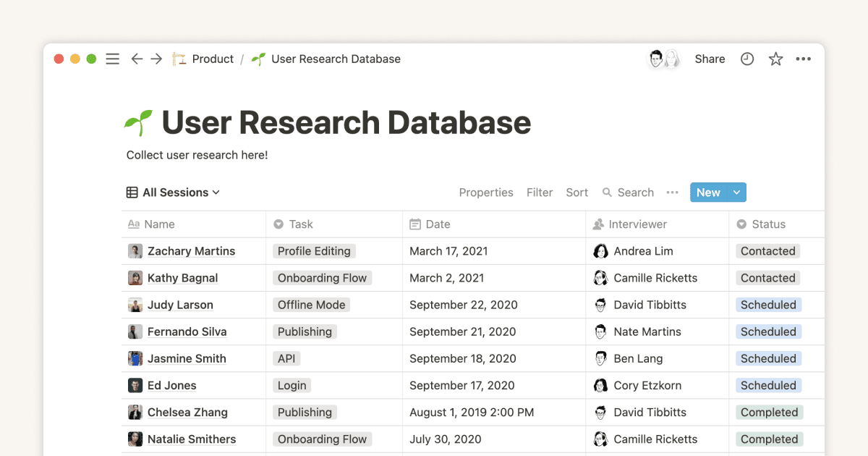Toggle the favorite star for this page
This screenshot has width=868, height=456.
pos(775,59)
